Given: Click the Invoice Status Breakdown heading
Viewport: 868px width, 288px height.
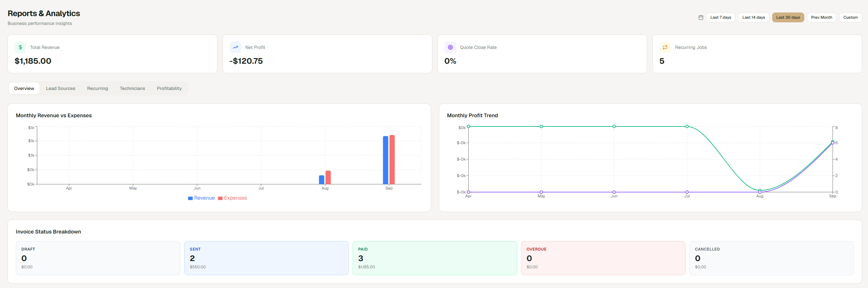Looking at the screenshot, I should [48, 232].
